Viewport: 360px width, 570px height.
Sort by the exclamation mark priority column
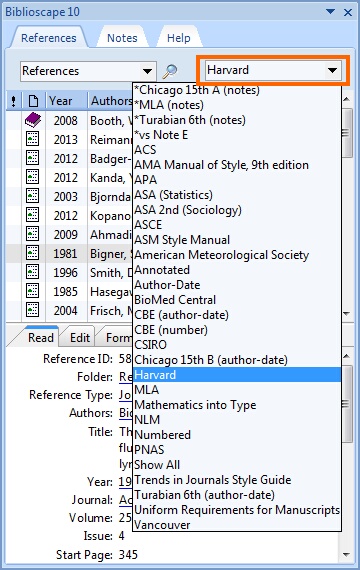(13, 101)
